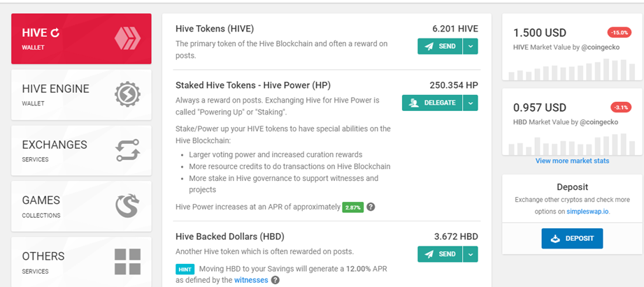Image resolution: width=644 pixels, height=287 pixels.
Task: Click the help icon beside the witnesses link
Action: click(276, 281)
